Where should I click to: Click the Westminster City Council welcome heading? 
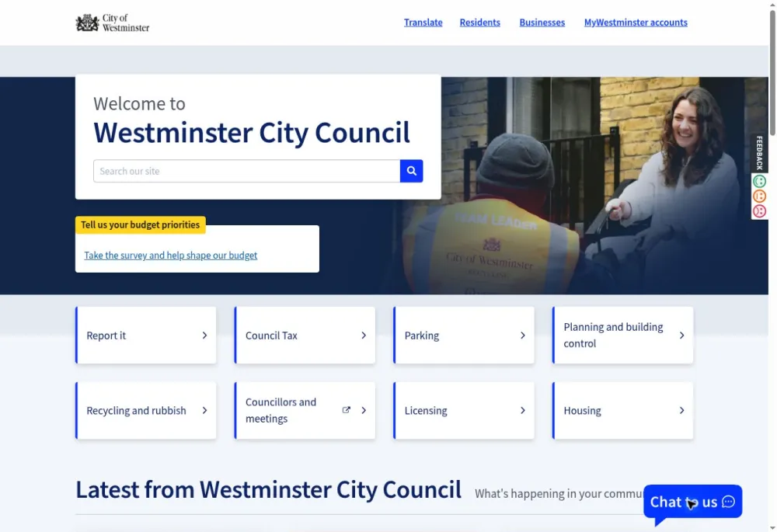coord(252,133)
